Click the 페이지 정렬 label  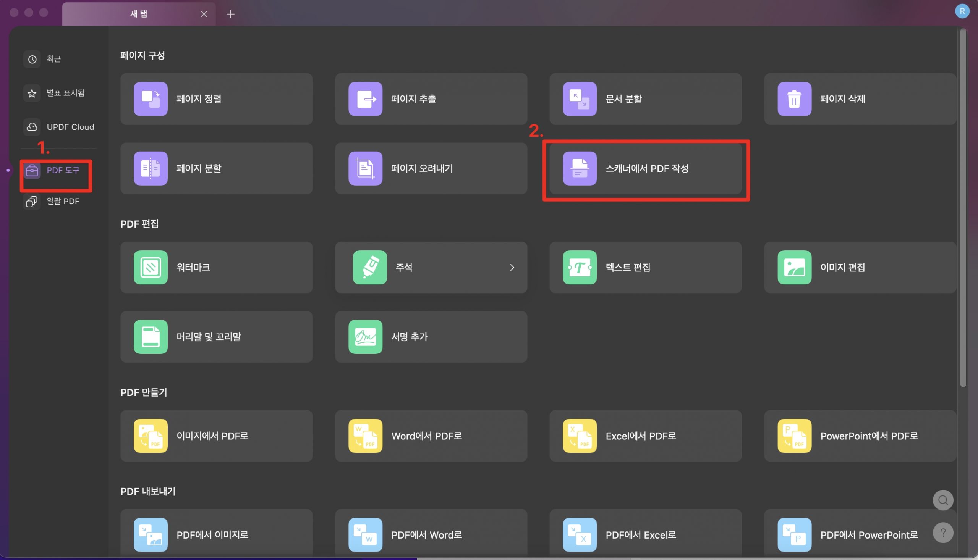point(199,99)
